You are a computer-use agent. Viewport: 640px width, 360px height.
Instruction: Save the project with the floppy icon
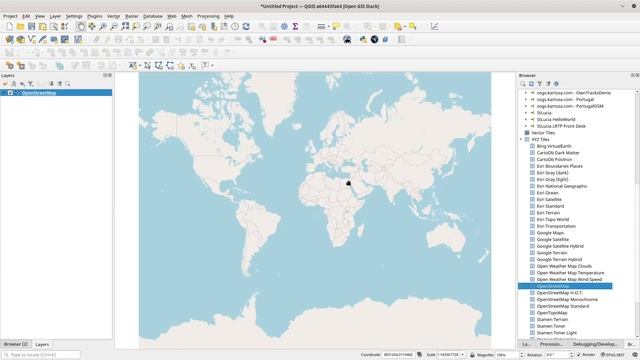point(31,27)
